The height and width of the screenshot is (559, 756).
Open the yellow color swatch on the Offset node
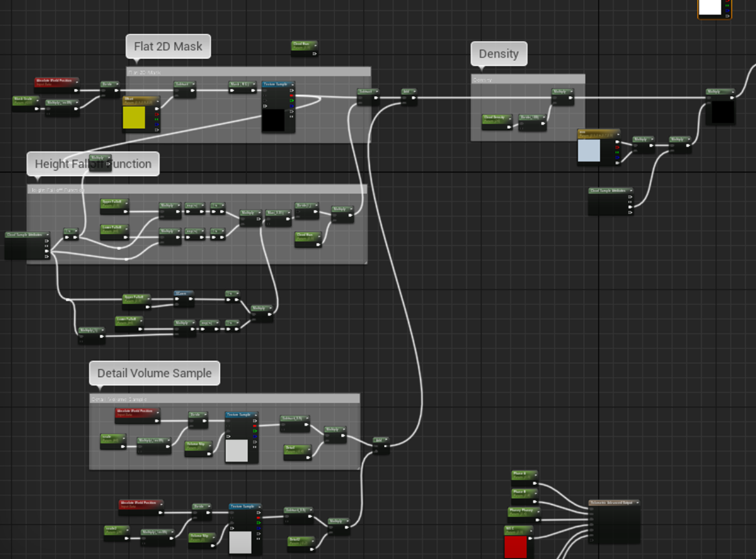tap(134, 119)
